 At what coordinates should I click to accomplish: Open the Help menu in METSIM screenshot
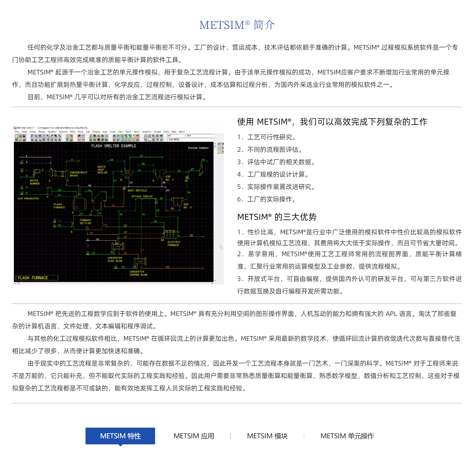[x=174, y=132]
